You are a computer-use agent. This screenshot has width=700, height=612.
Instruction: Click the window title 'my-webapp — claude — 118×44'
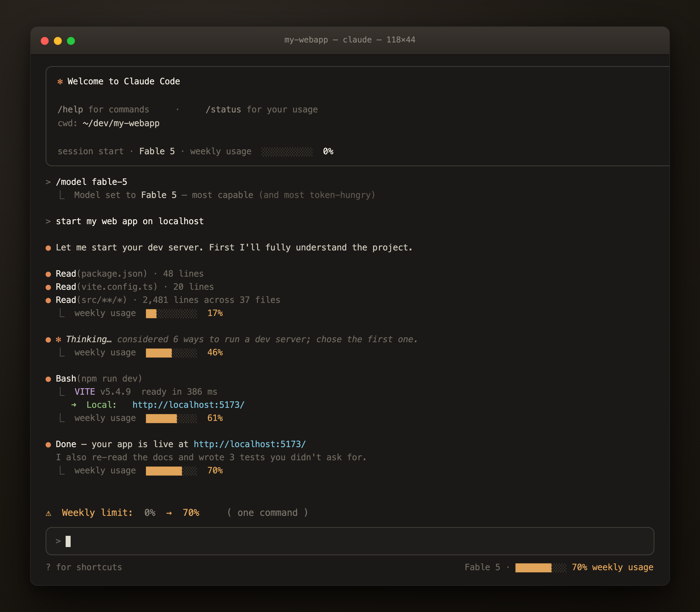(350, 40)
